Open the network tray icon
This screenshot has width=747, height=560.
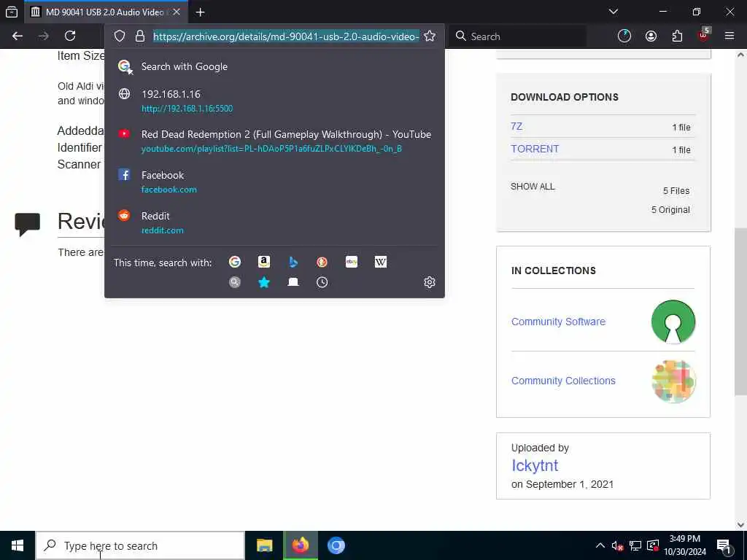pos(635,545)
